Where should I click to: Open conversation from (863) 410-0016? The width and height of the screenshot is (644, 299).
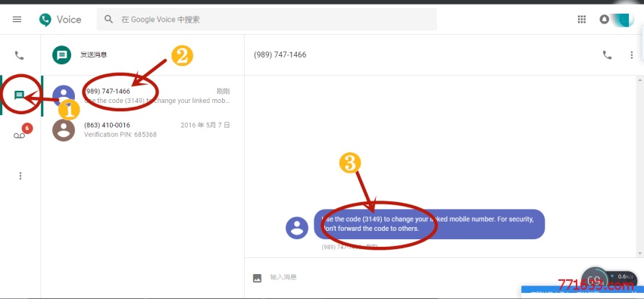click(142, 129)
